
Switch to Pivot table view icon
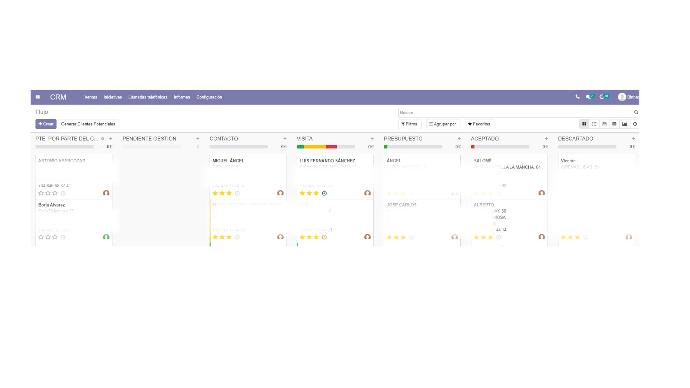[614, 124]
